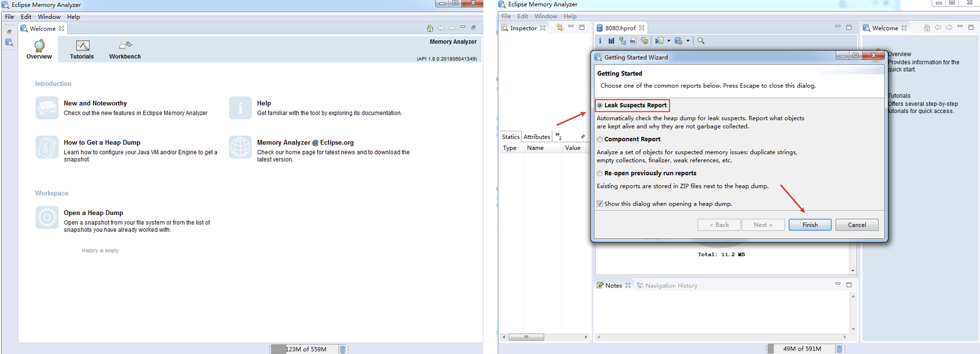This screenshot has height=354, width=980.
Task: Click heap status bar 123M of 559M
Action: (x=306, y=349)
